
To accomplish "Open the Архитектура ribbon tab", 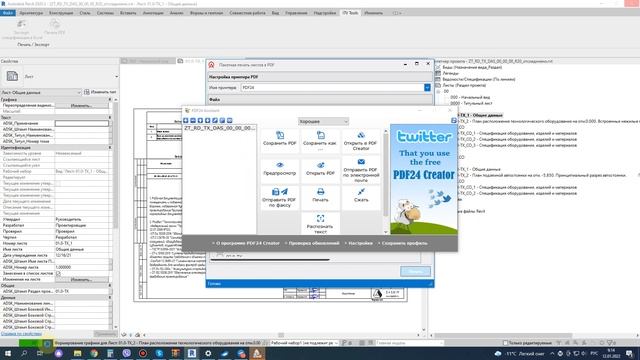I will [31, 13].
